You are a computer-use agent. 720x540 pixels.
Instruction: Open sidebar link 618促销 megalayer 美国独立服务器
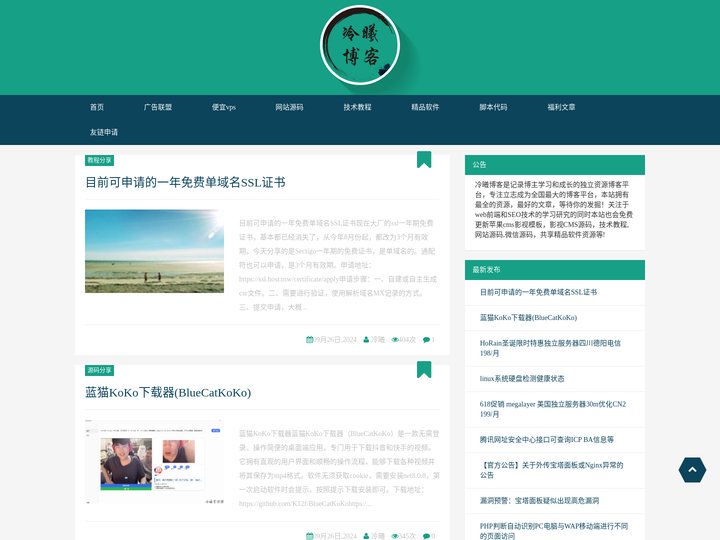point(553,409)
